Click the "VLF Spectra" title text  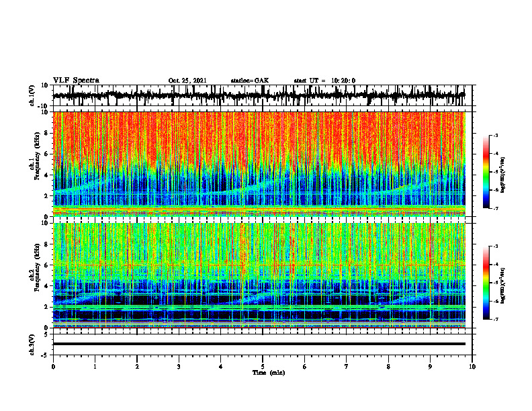pyautogui.click(x=76, y=81)
